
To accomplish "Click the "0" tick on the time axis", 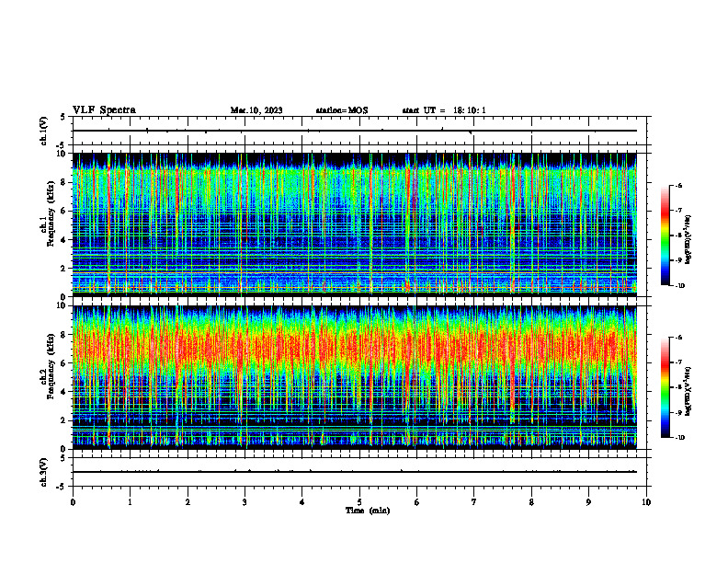I will [73, 502].
